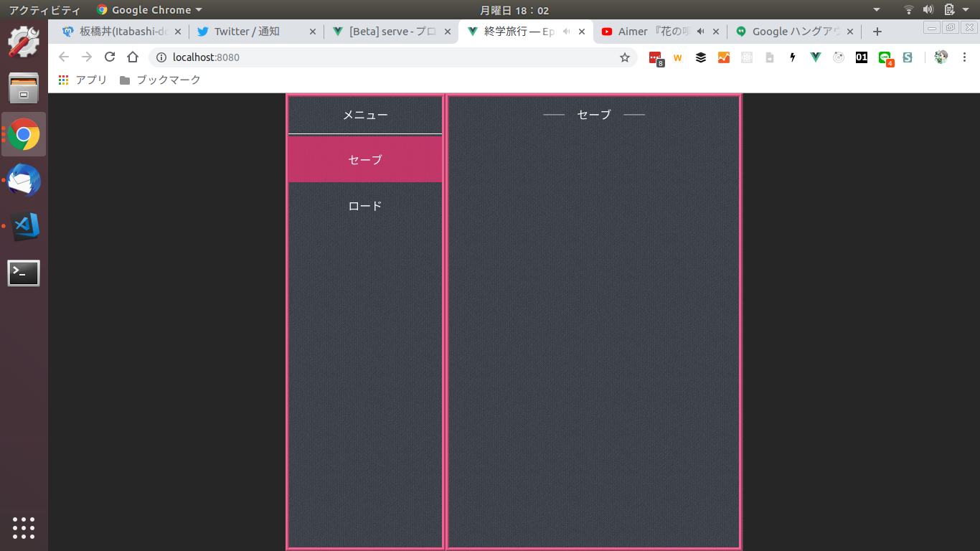Open the Vue.js devtools extension

(x=816, y=57)
